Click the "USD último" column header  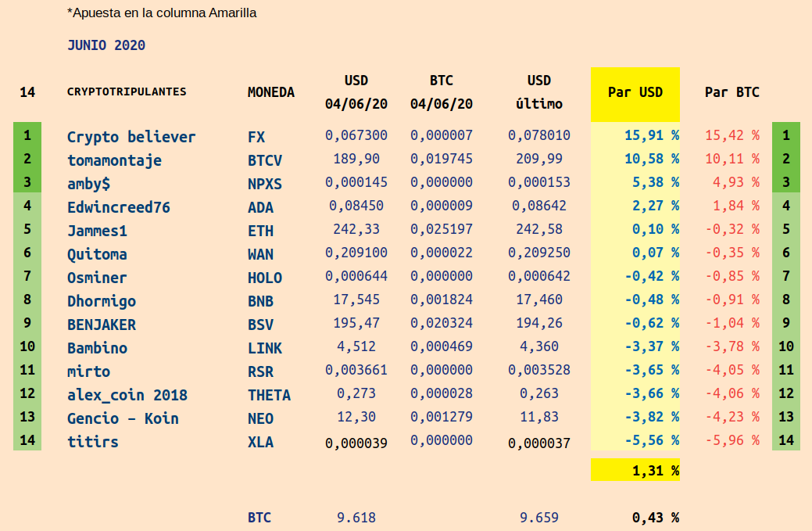(x=538, y=92)
